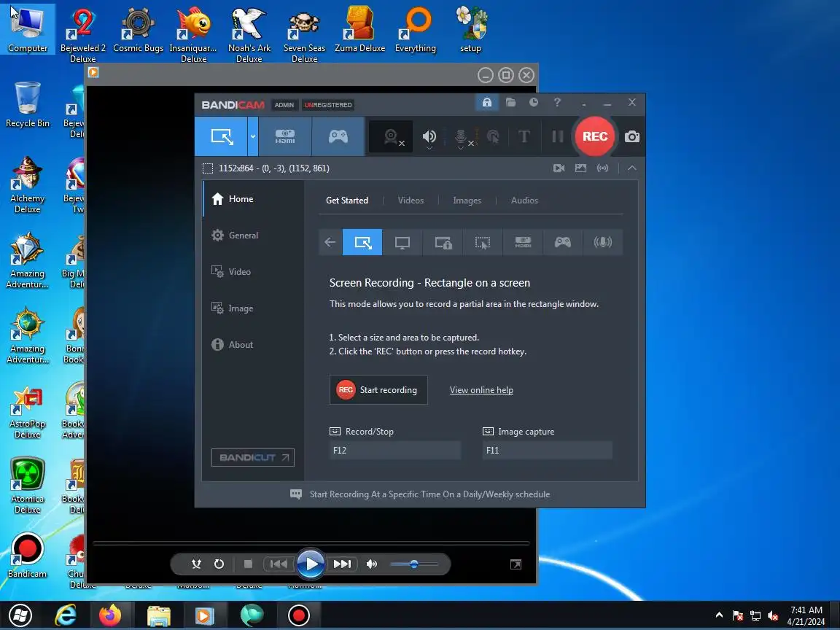The image size is (840, 630).
Task: Click fullscreen view icon in media player
Action: (516, 564)
